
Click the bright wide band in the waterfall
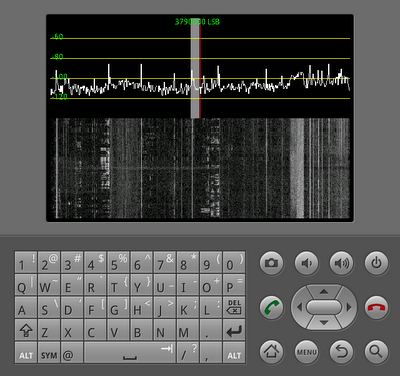point(297,168)
